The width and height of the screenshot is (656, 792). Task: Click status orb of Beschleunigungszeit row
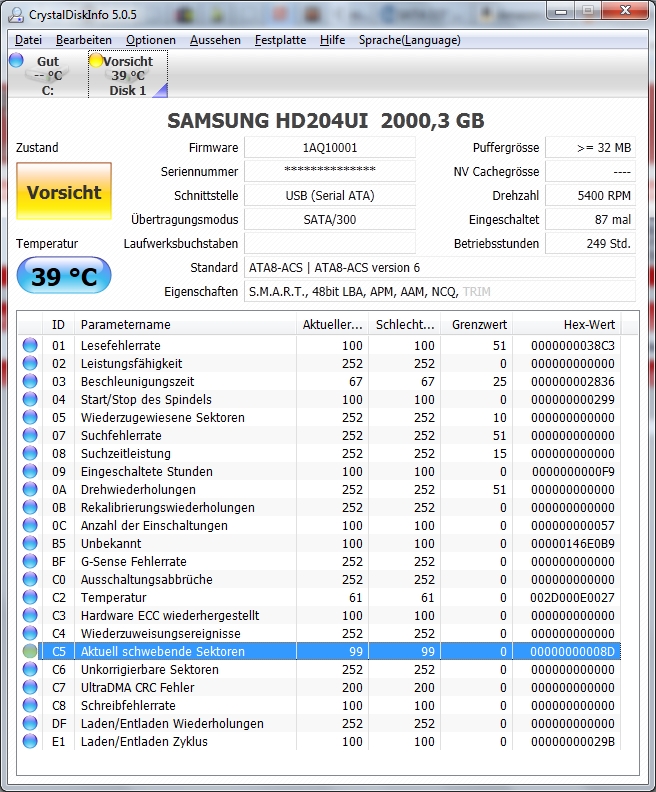click(30, 381)
